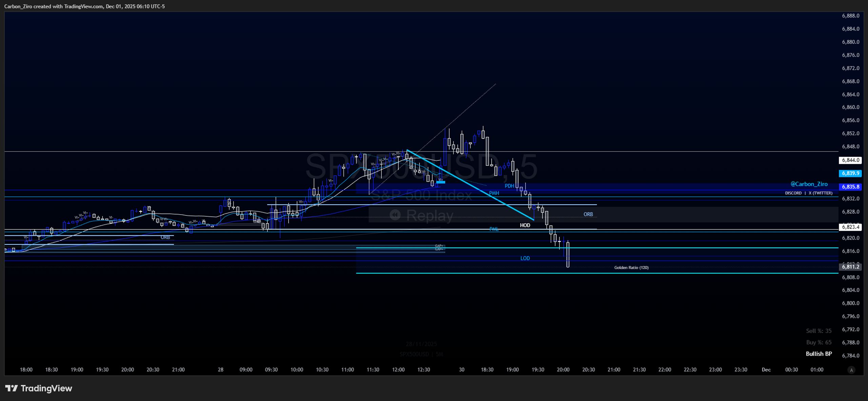The height and width of the screenshot is (401, 868).
Task: Click the HOD level label
Action: (x=525, y=225)
